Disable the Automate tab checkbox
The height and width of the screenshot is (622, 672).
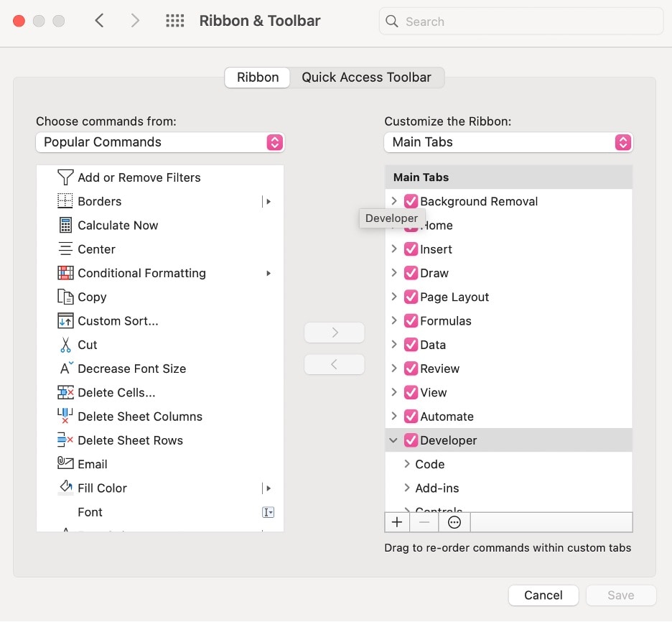pyautogui.click(x=411, y=417)
